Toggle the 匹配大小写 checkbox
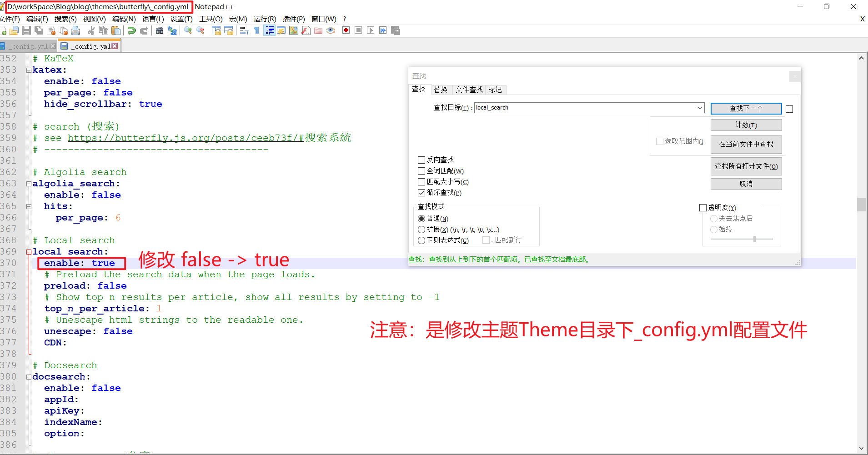 [x=421, y=182]
